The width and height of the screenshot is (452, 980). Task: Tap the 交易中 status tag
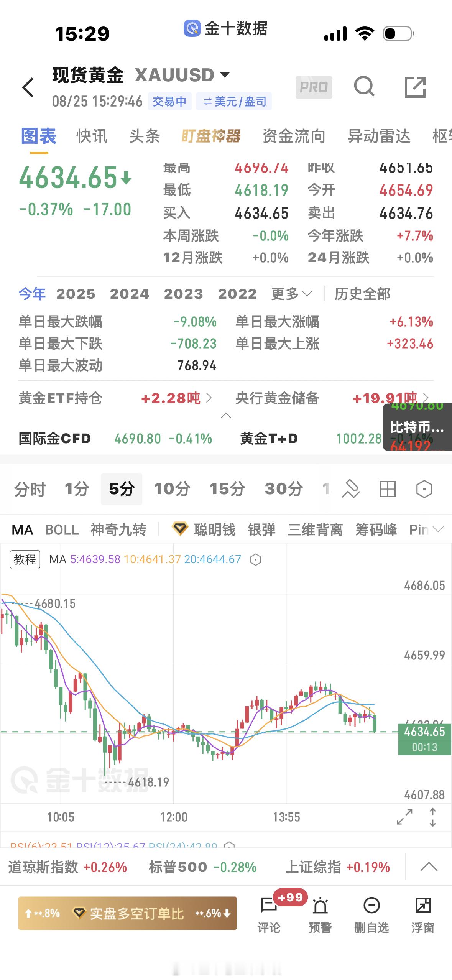coord(169,101)
